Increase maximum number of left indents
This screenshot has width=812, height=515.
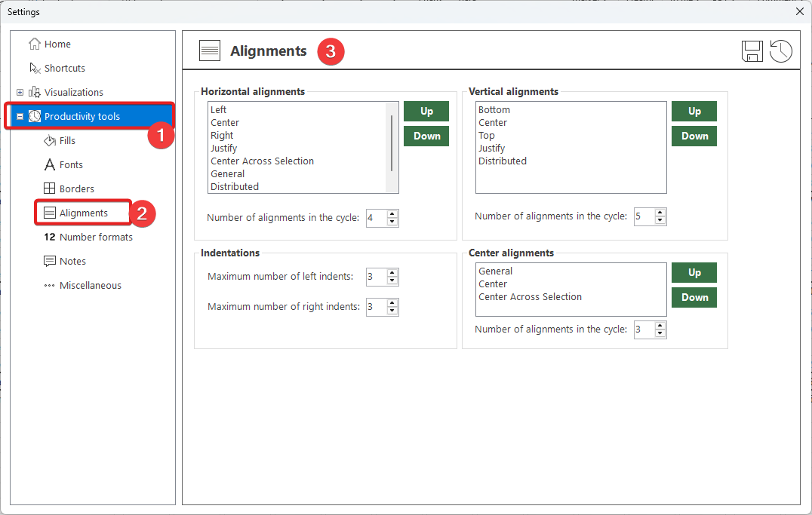click(392, 272)
